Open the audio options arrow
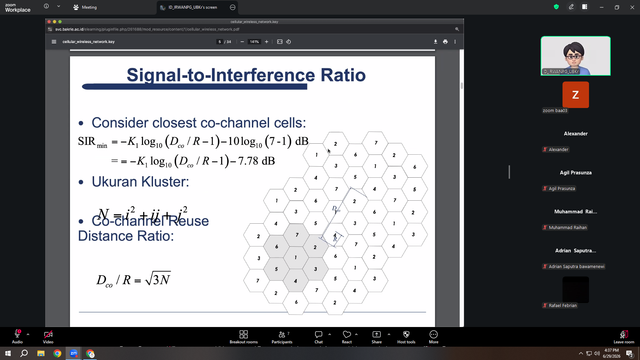The image size is (640, 360). tap(28, 334)
